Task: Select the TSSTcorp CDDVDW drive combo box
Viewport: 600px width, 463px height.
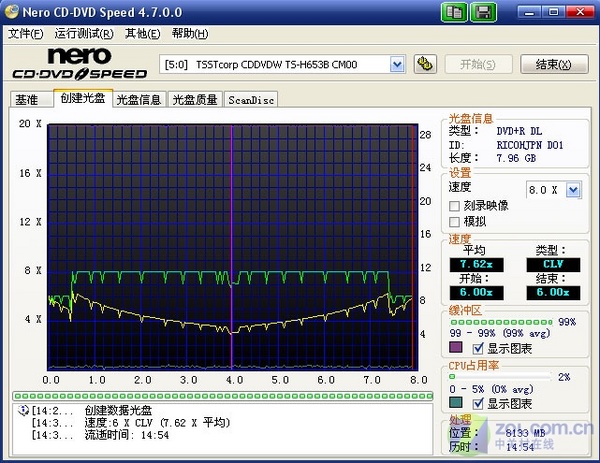Action: coord(282,64)
